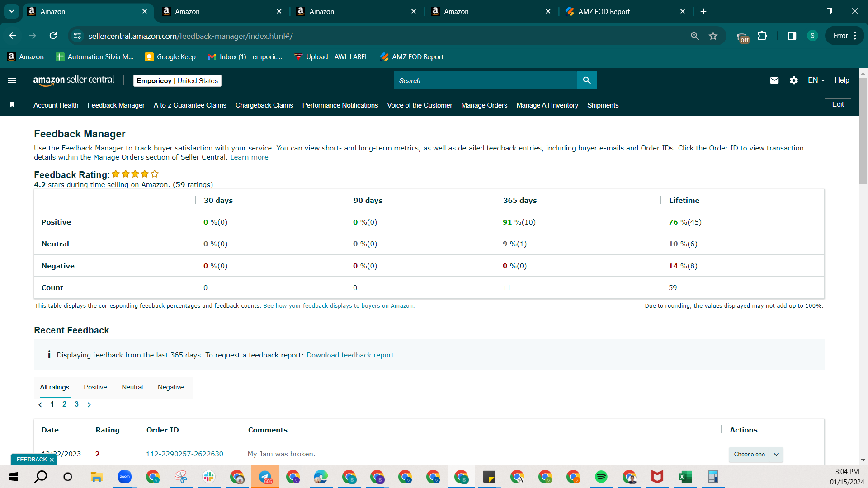This screenshot has width=868, height=488.
Task: Close the FEEDBACK widget with its X
Action: pyautogui.click(x=52, y=460)
